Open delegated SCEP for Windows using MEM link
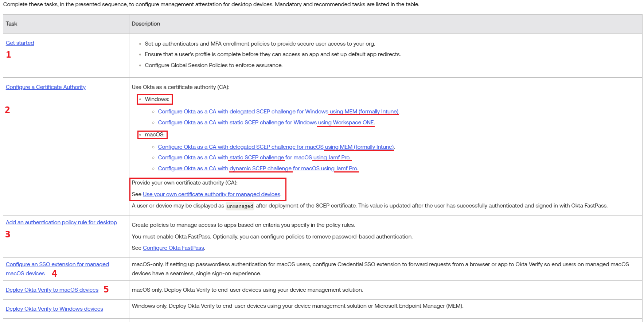The image size is (644, 322). click(278, 112)
